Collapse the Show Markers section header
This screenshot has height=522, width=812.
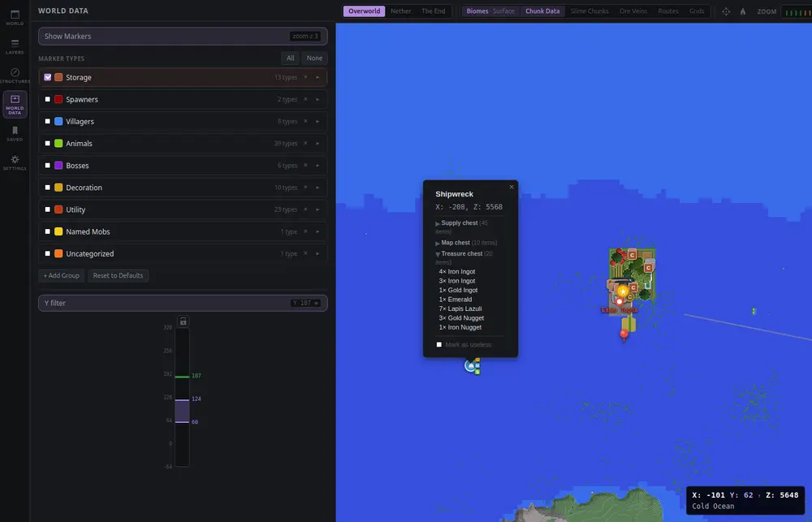click(183, 37)
